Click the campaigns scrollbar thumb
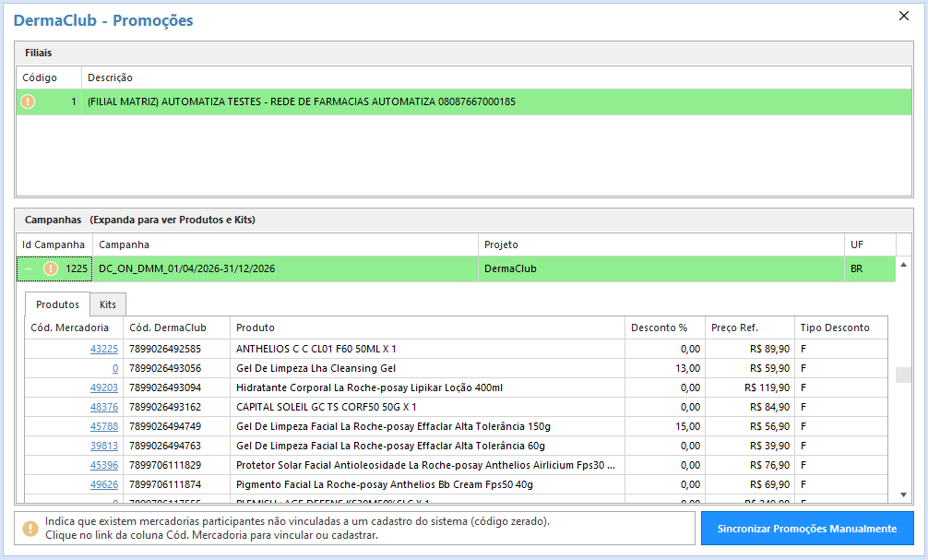The width and height of the screenshot is (928, 560). pyautogui.click(x=903, y=375)
